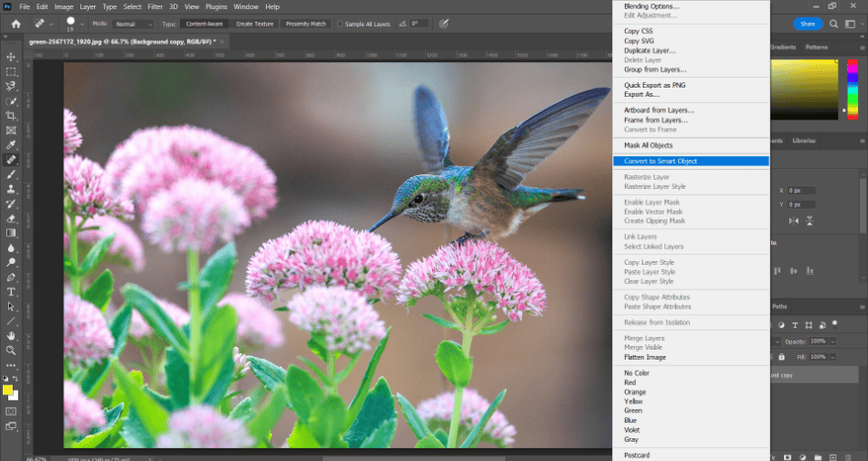Image resolution: width=868 pixels, height=461 pixels.
Task: Select the Zoom tool
Action: 11,350
